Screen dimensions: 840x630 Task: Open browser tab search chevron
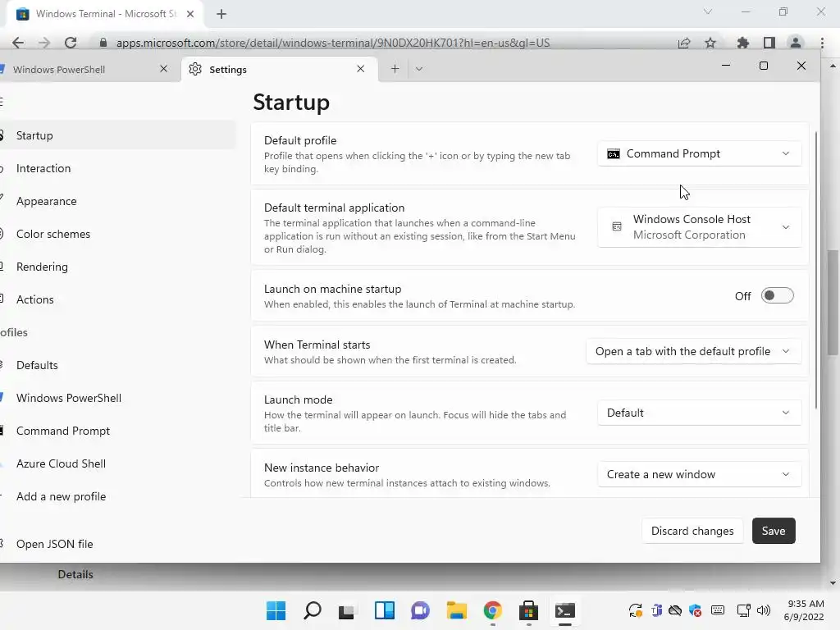pyautogui.click(x=708, y=11)
